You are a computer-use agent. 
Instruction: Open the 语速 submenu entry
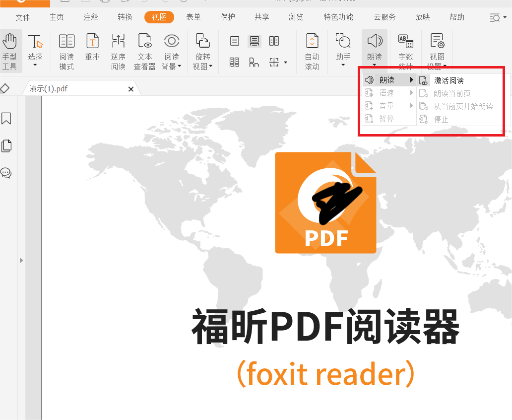389,93
